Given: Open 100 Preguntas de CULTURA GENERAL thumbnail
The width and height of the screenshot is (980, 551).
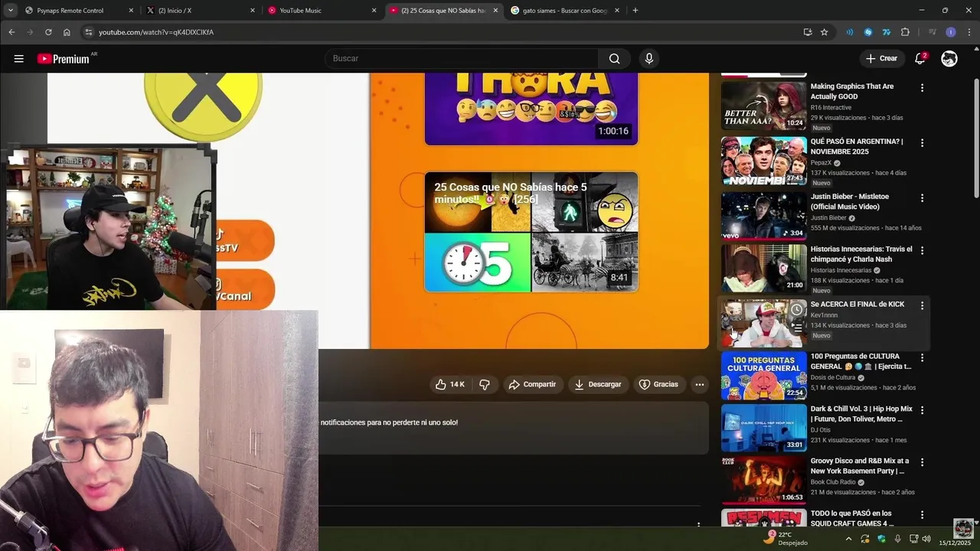Looking at the screenshot, I should (763, 376).
